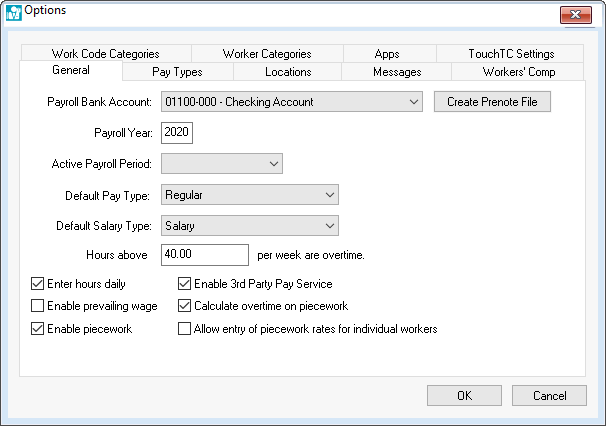Click the Create Prenote File button
The height and width of the screenshot is (426, 606).
[492, 102]
